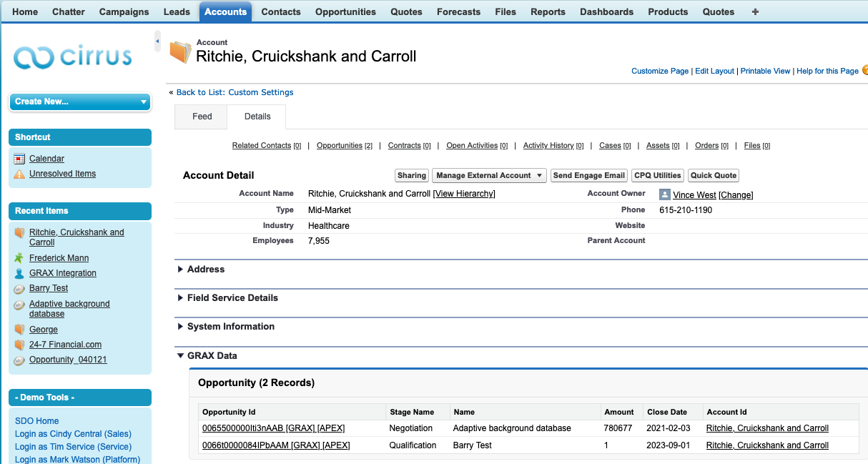868x464 pixels.
Task: Collapse the sidebar with the arrow handle
Action: pos(157,41)
